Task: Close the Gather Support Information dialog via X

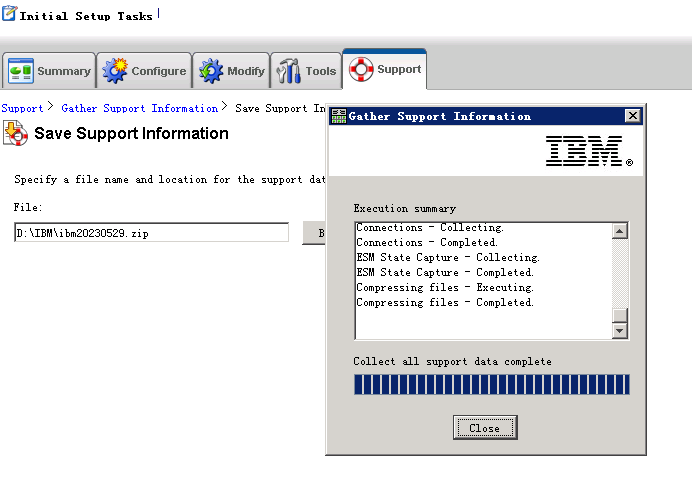Action: 632,116
